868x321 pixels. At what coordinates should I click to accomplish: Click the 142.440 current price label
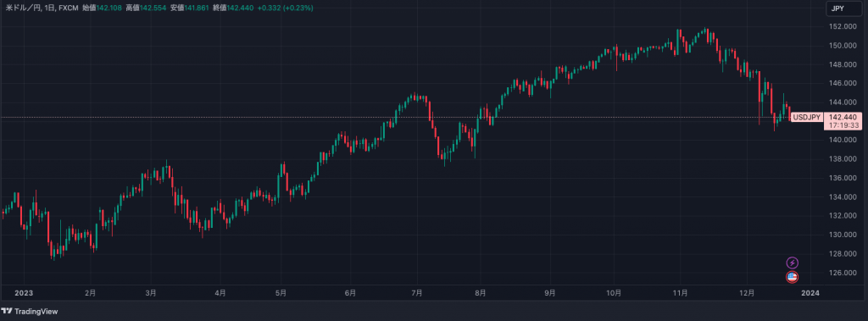[843, 117]
